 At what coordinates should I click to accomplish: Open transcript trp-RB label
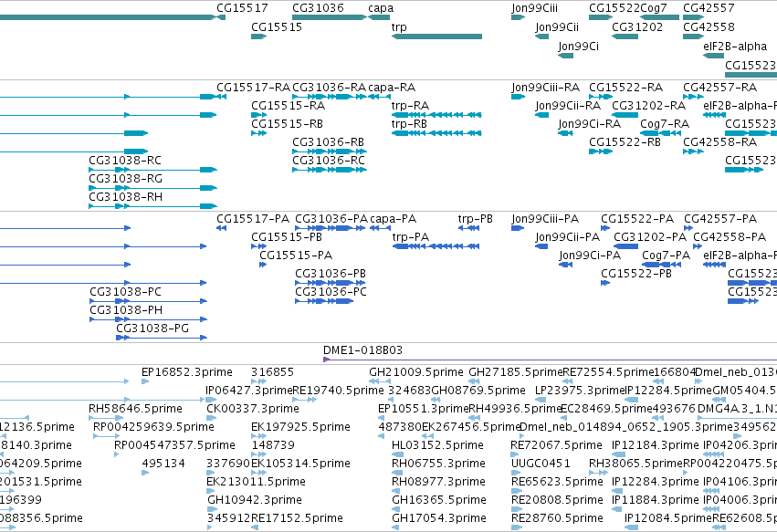(409, 124)
